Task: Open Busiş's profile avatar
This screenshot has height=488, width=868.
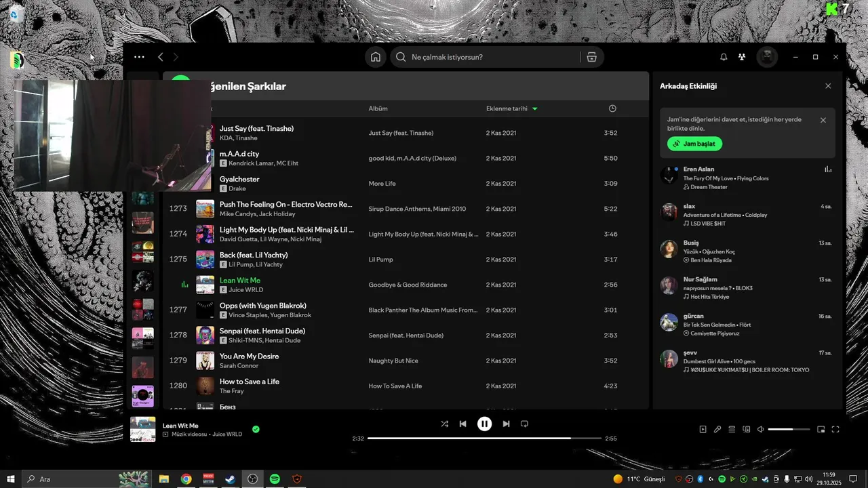Action: (669, 249)
